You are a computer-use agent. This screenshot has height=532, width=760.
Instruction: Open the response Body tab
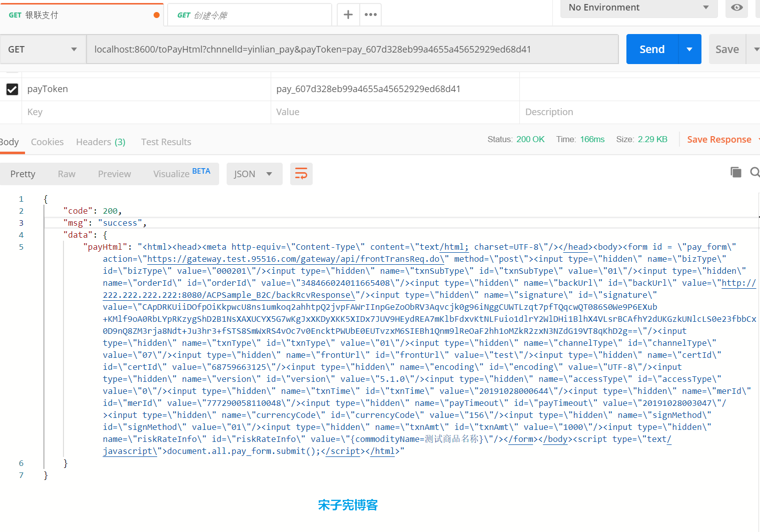pyautogui.click(x=9, y=142)
